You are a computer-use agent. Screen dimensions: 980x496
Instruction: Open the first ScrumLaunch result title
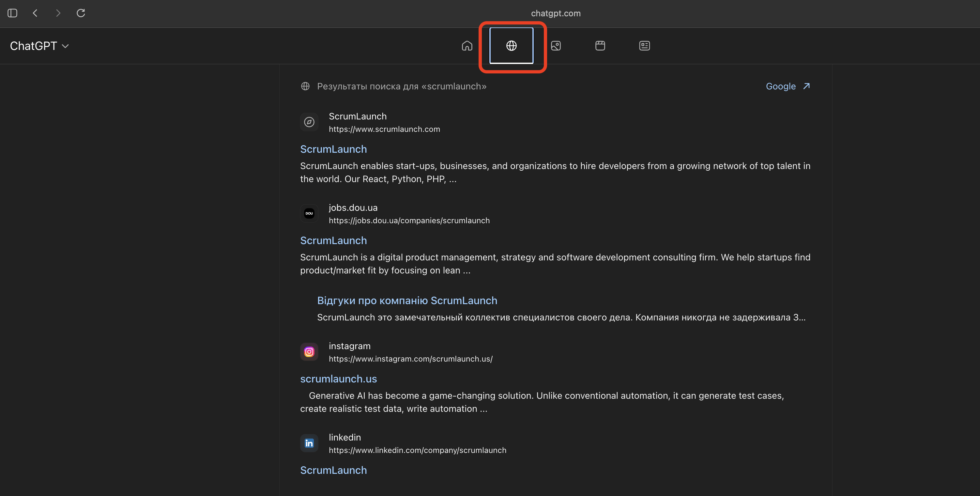coord(333,149)
